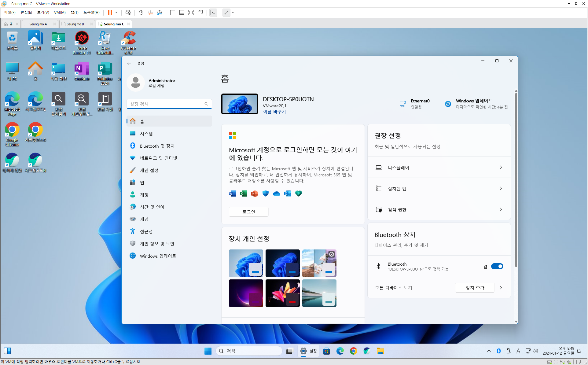This screenshot has height=365, width=588.
Task: Click the 설정 검색 search field
Action: 167,104
